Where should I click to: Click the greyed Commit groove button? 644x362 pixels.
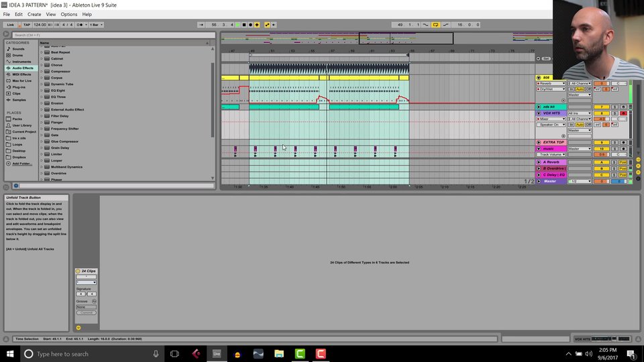[87, 313]
